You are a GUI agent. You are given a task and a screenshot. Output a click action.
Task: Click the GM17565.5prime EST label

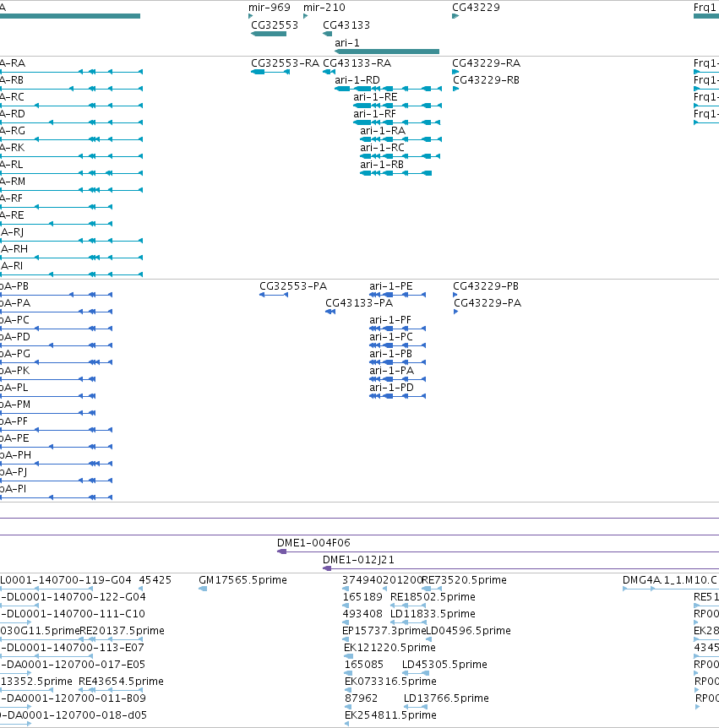click(x=242, y=580)
